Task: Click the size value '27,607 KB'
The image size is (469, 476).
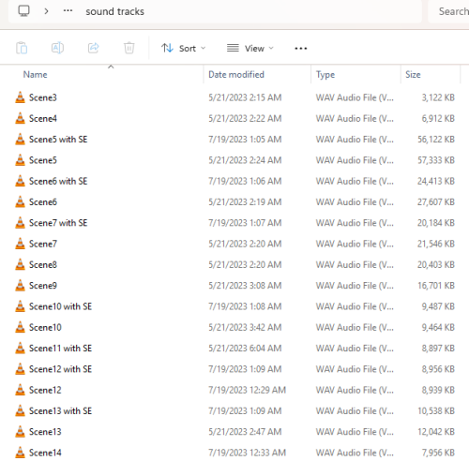Action: 436,202
